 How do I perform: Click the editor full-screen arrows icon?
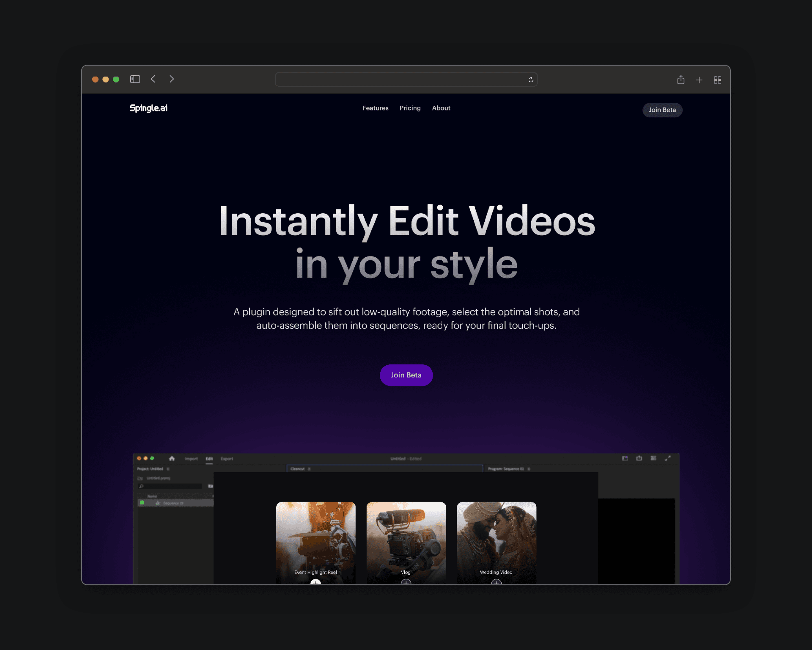click(x=668, y=458)
